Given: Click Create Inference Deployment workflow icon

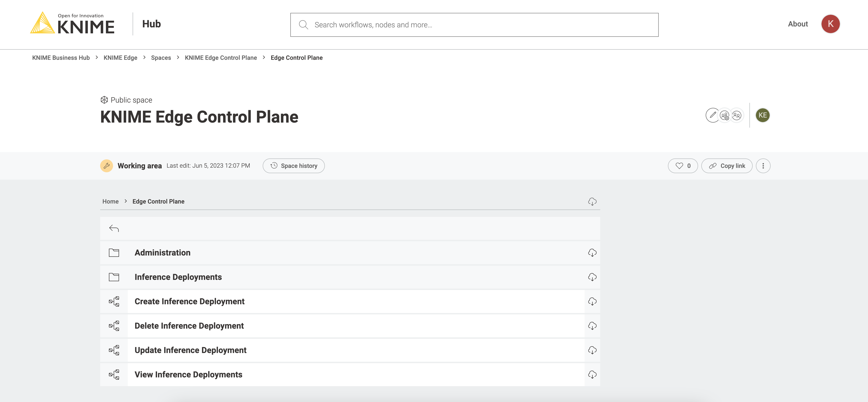Looking at the screenshot, I should point(114,301).
